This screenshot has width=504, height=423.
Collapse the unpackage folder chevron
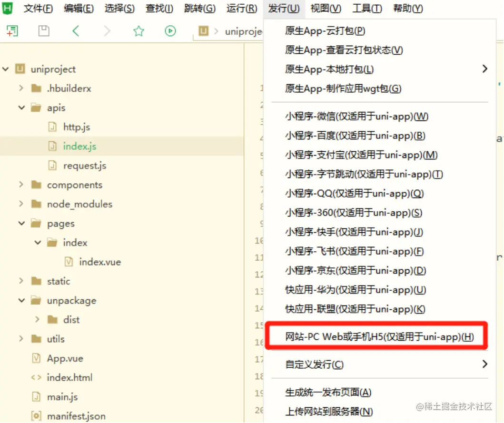tap(21, 300)
